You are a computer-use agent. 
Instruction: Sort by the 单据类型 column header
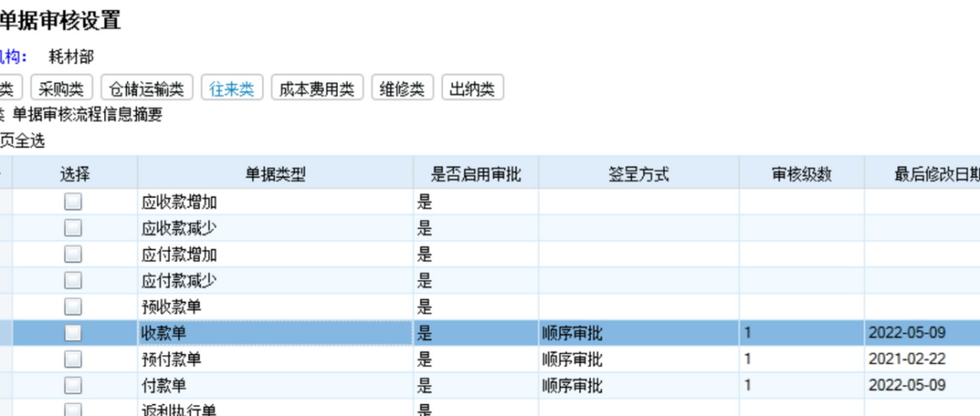(275, 174)
